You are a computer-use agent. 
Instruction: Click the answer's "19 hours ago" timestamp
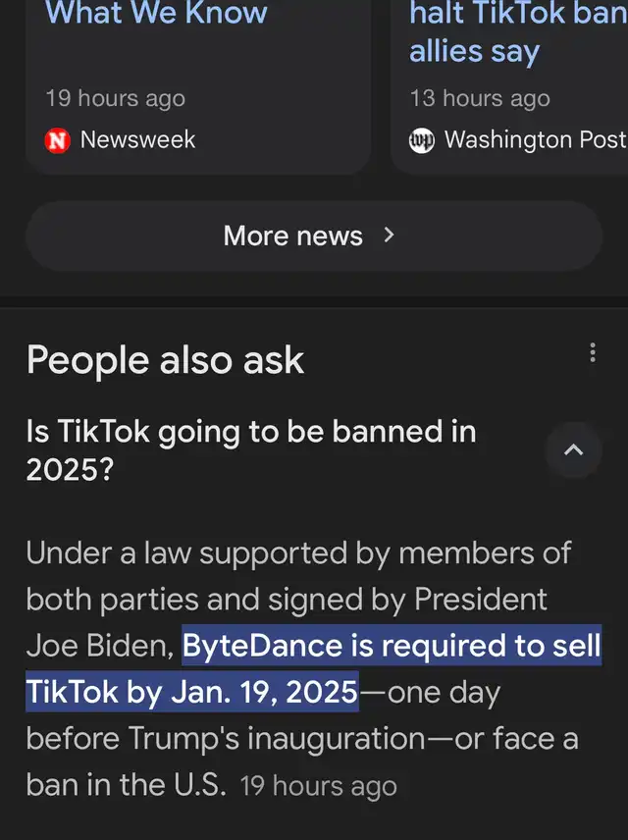coord(318,786)
